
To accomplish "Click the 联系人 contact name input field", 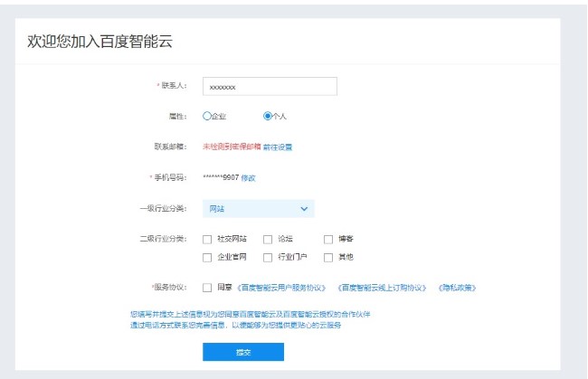I will coord(270,87).
